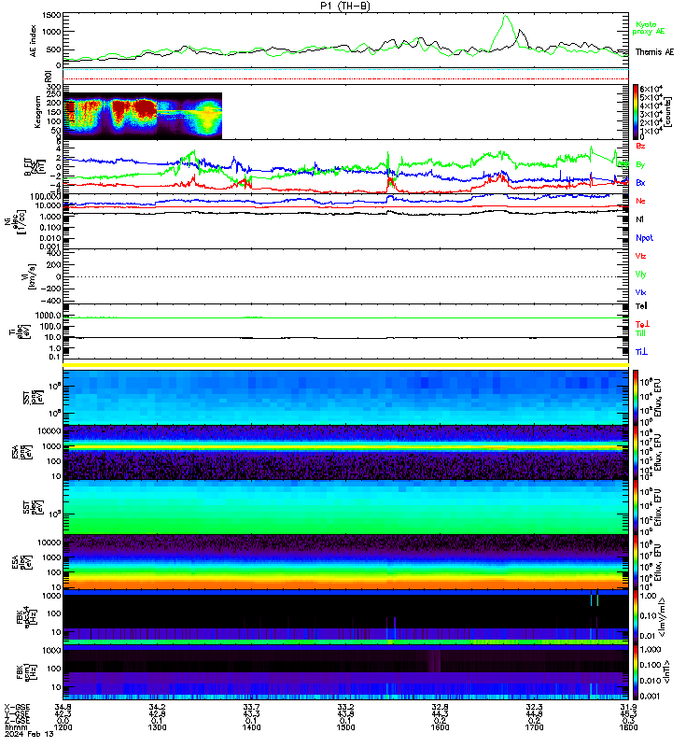Click the date label "2024 Feb 13"
This screenshot has width=700, height=747.
[x=29, y=734]
